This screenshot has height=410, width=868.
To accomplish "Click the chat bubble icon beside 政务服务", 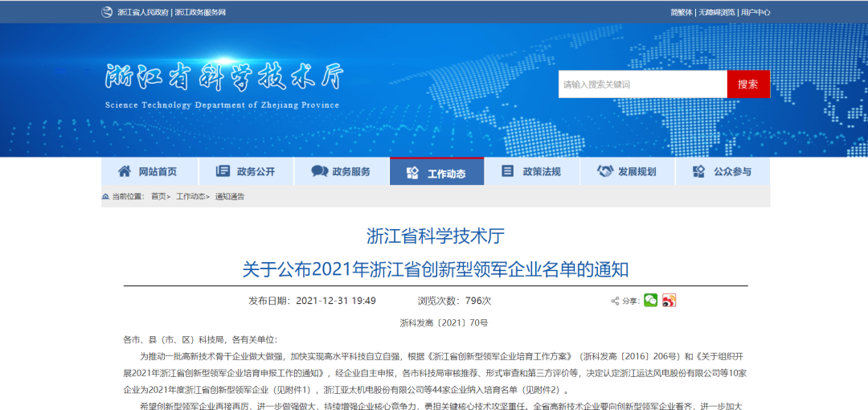I will point(319,171).
